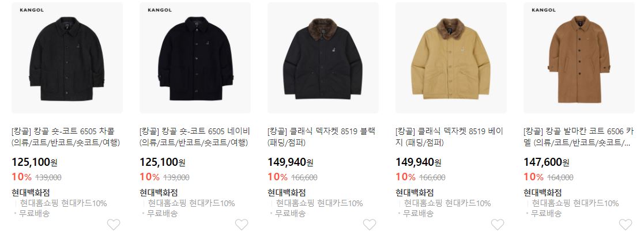644x239 pixels.
Task: Click 현대홈쇼핑 현대카드10% under navy coat
Action: point(191,203)
